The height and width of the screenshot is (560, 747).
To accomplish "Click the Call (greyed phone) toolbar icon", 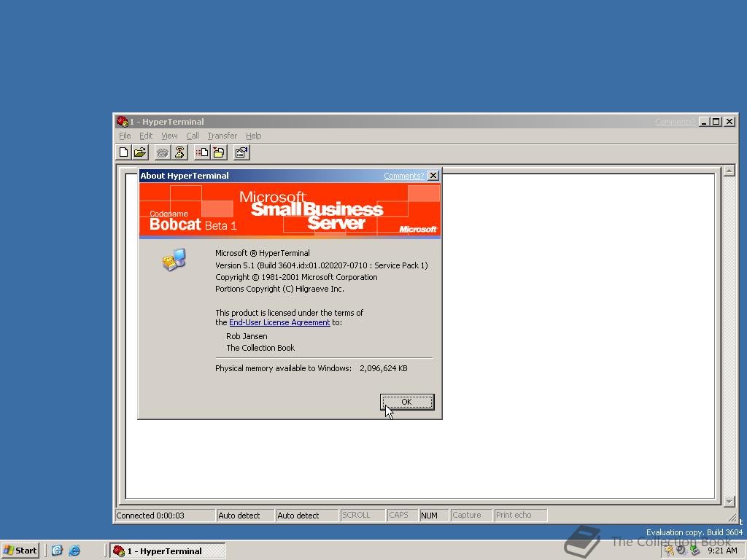I will [x=163, y=152].
